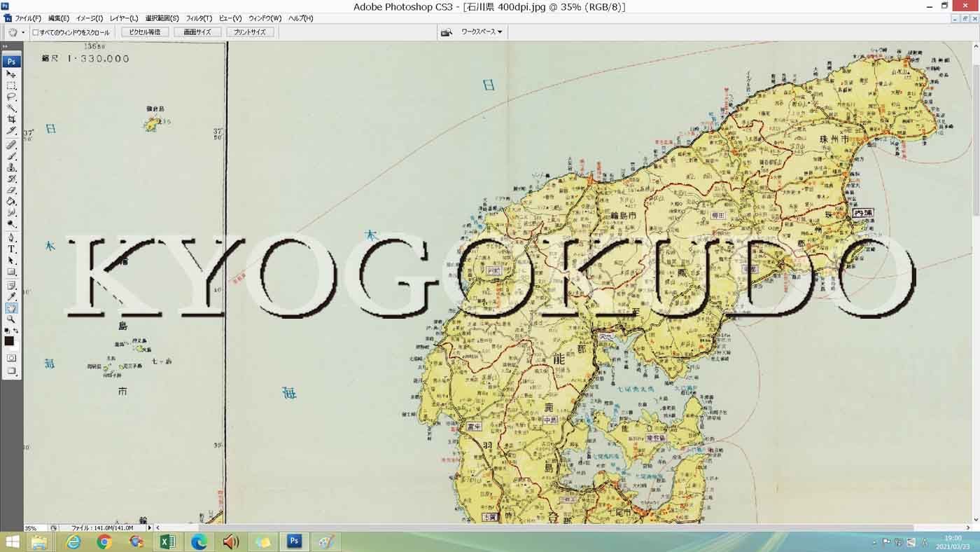Select the Eyedropper tool
The height and width of the screenshot is (552, 980).
coord(11,297)
